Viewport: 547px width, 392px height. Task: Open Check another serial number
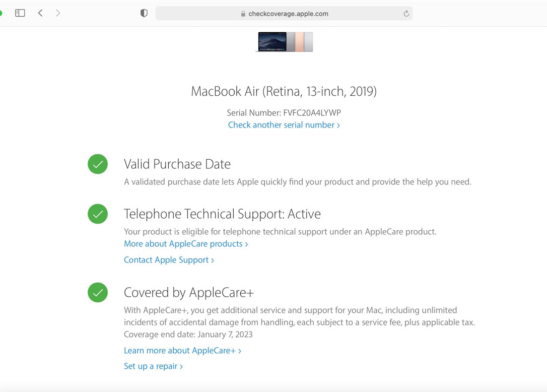(281, 125)
